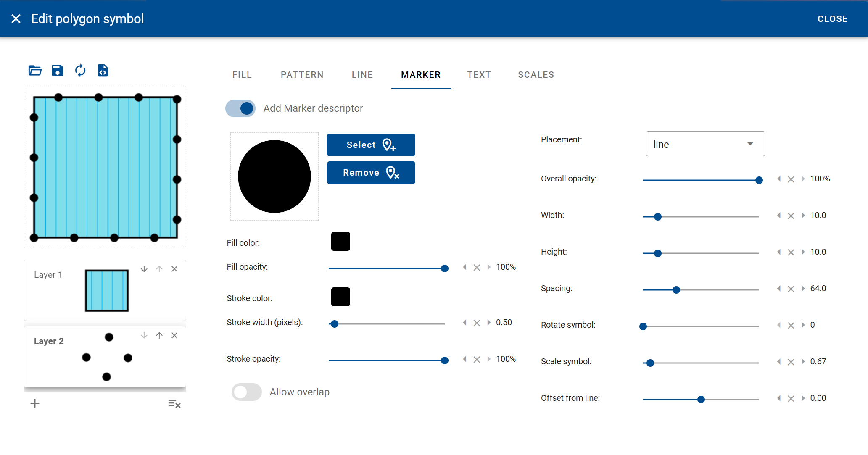
Task: Click the Offset from line slider handle
Action: [701, 400]
